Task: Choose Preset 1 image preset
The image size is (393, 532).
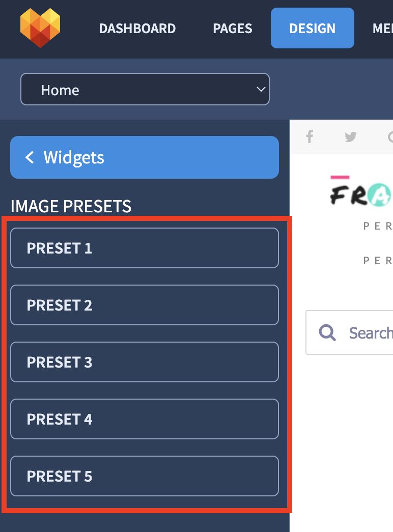Action: point(145,248)
